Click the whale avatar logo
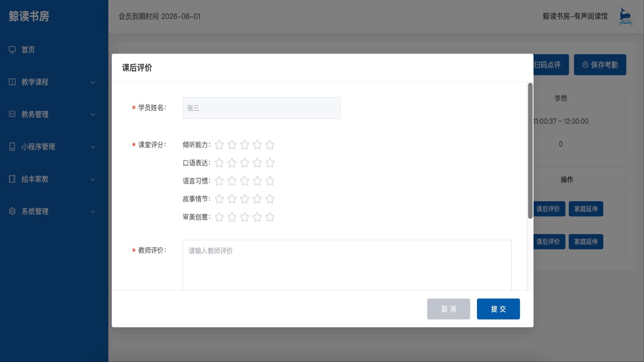 click(625, 16)
